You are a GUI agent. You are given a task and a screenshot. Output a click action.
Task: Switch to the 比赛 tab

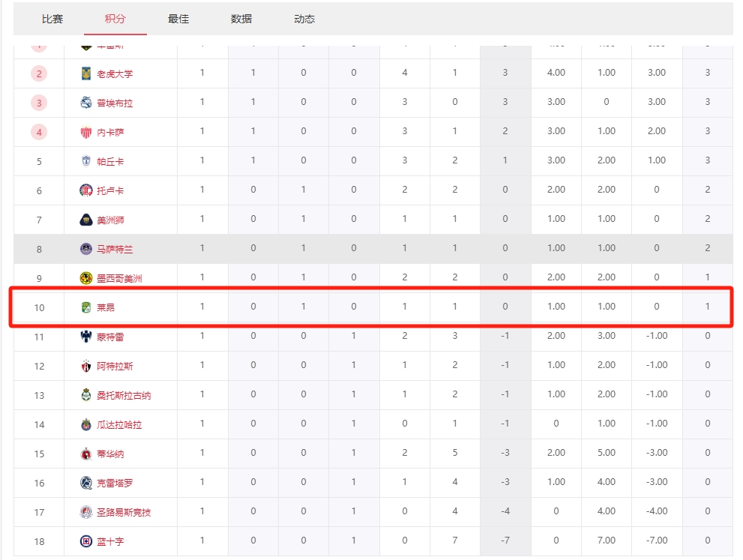coord(52,19)
